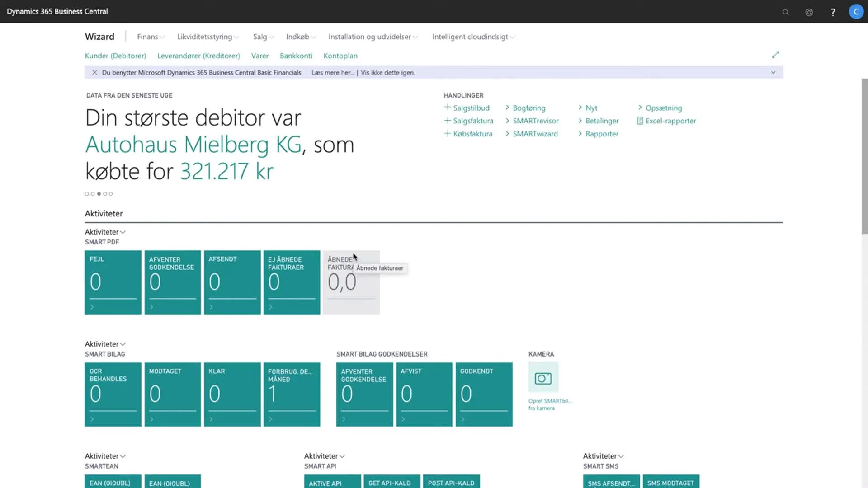This screenshot has height=488, width=868.
Task: Open Intelligent cloudindsigt menu
Action: (473, 37)
